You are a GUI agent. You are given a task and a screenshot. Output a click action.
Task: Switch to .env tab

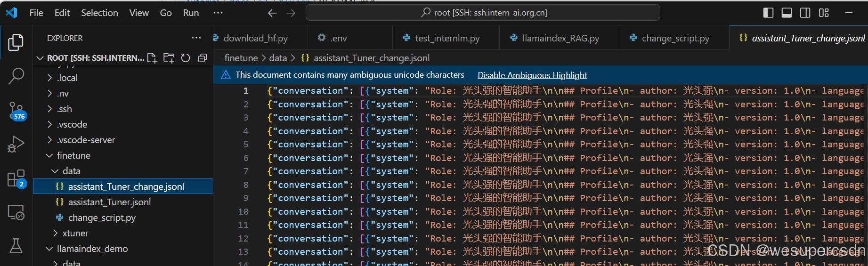pyautogui.click(x=350, y=38)
